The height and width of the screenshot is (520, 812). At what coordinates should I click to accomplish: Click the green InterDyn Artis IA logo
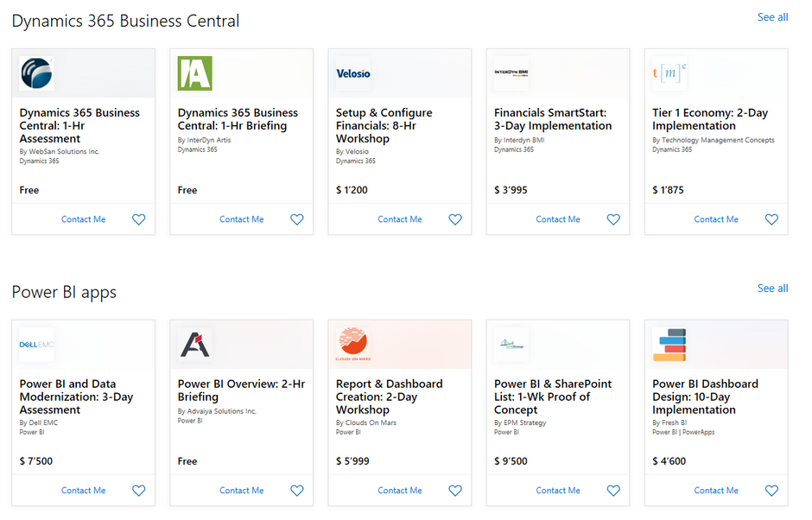(x=194, y=73)
